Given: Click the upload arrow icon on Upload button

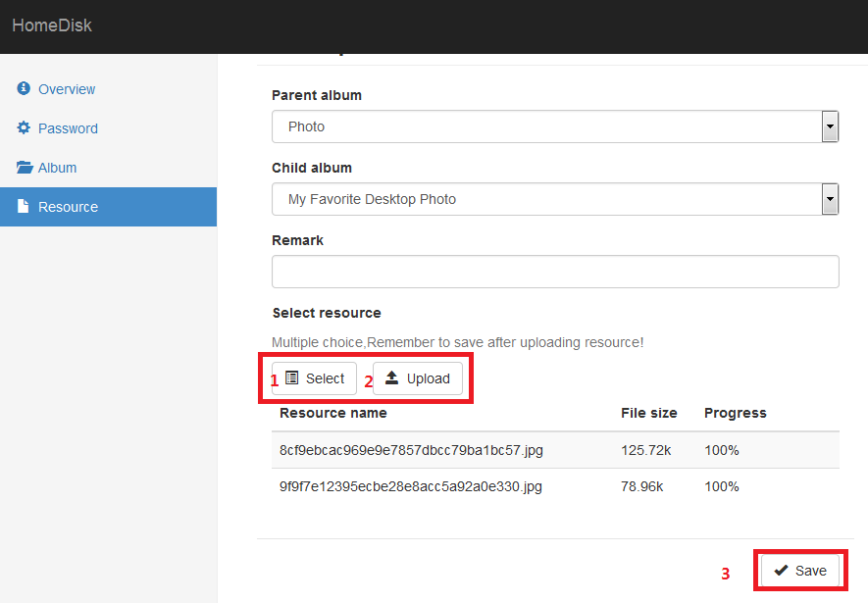Looking at the screenshot, I should (392, 378).
